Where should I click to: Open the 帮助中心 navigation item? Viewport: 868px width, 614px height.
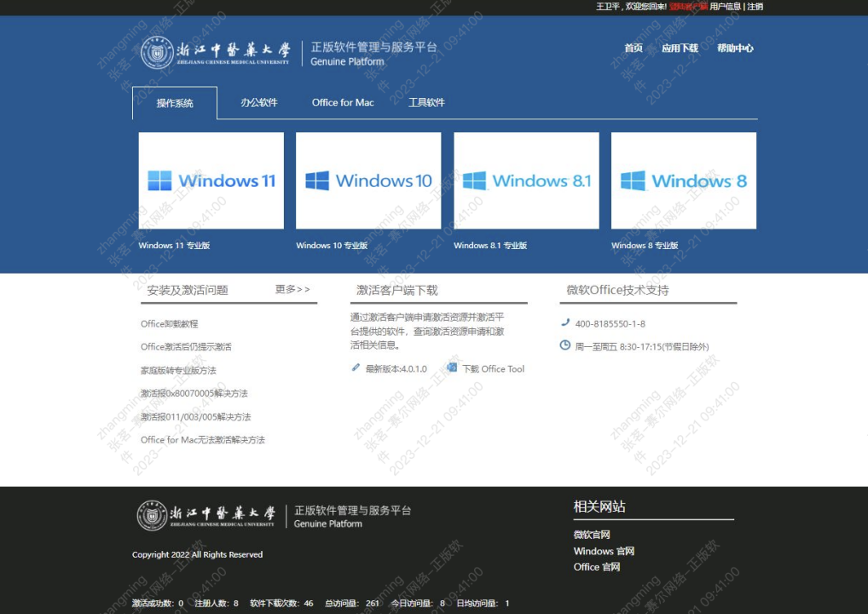point(735,49)
